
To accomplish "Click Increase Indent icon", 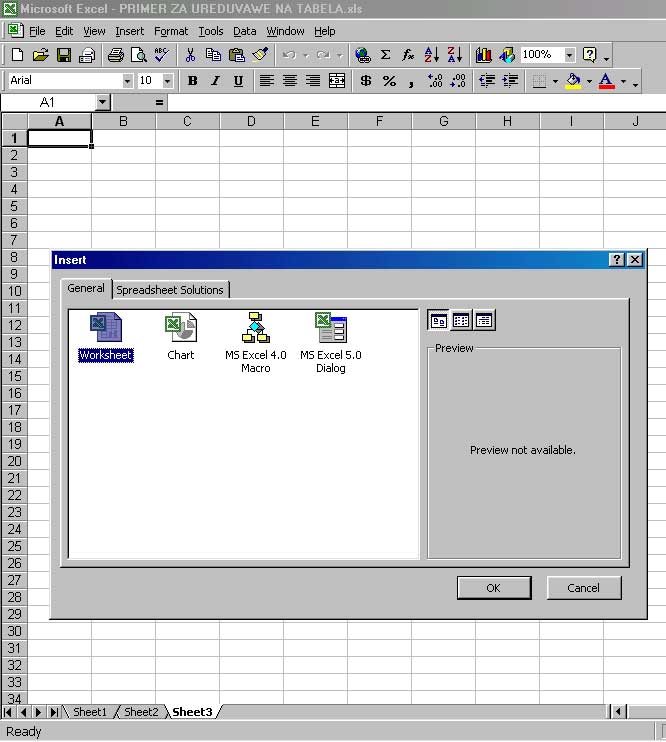I will tap(510, 81).
